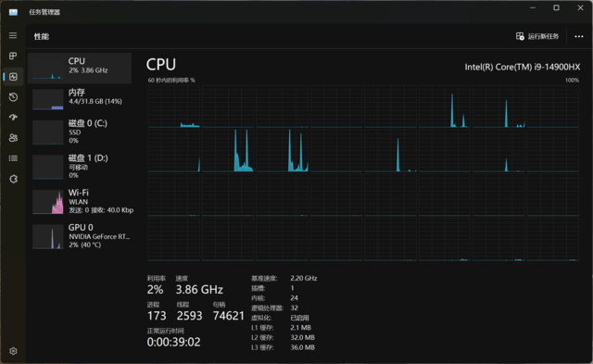
Task: Select the Performance page icon
Action: [x=13, y=77]
